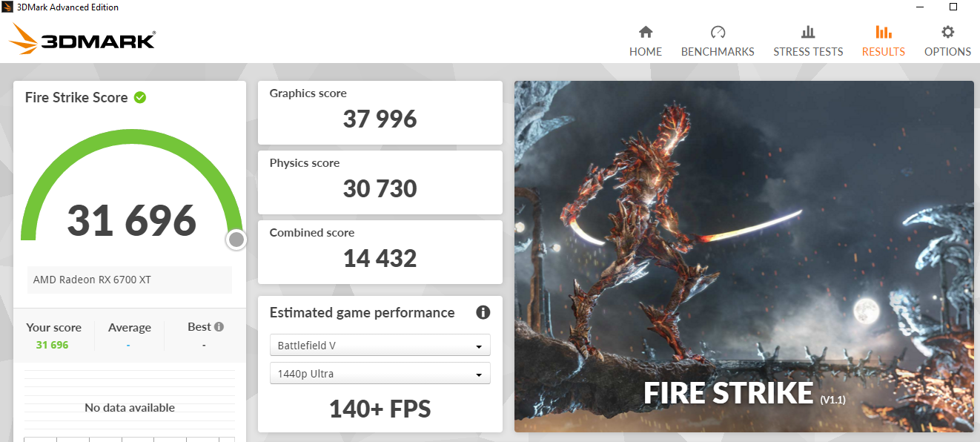The width and height of the screenshot is (980, 442).
Task: Click the Average label
Action: 130,328
